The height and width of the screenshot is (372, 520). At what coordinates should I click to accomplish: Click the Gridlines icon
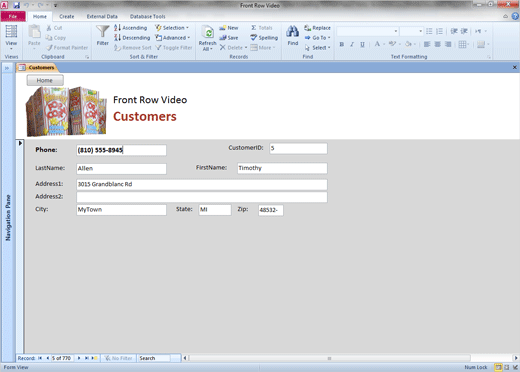click(x=462, y=44)
